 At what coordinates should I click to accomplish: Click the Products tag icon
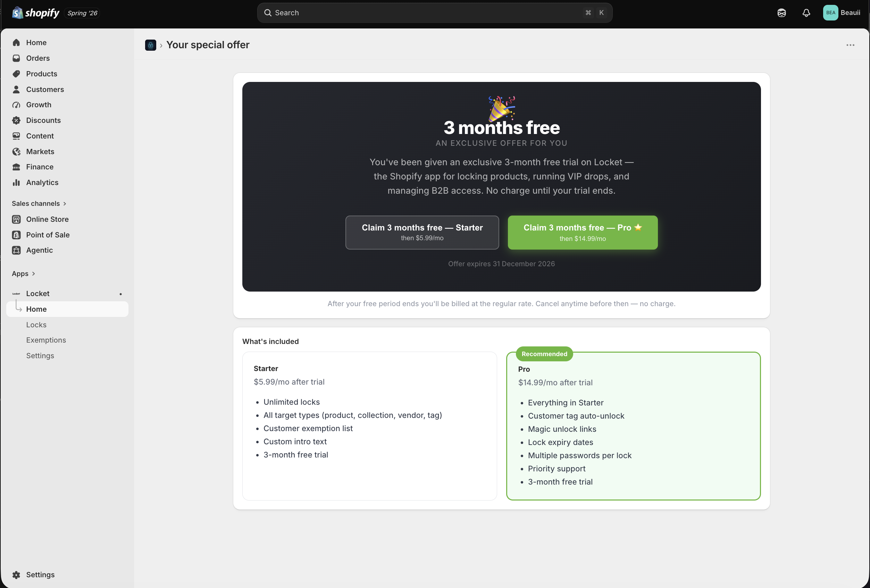(16, 74)
